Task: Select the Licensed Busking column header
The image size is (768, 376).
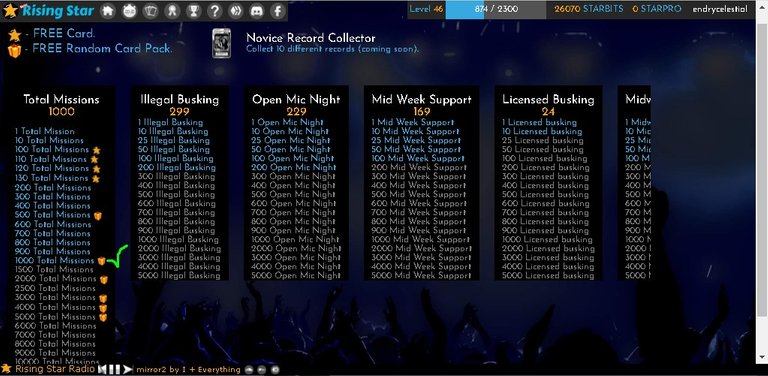Action: 549,99
